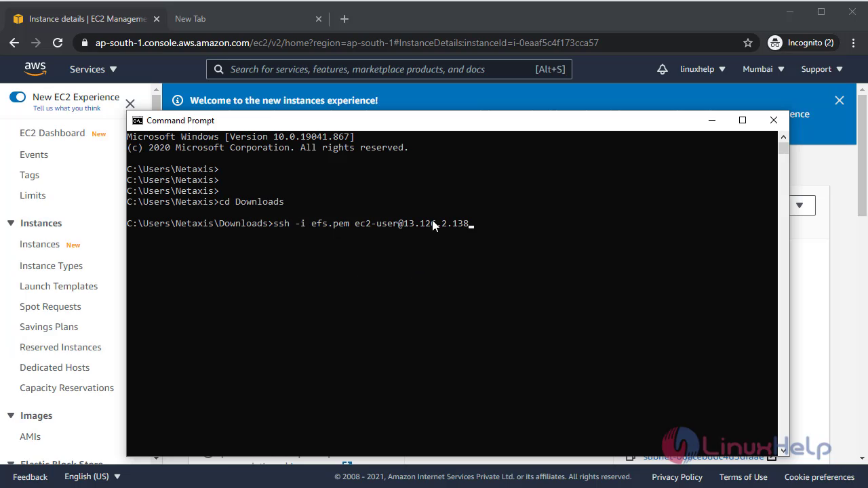Screen dimensions: 868x488
Task: Click the browser address bar URL
Action: click(x=347, y=43)
